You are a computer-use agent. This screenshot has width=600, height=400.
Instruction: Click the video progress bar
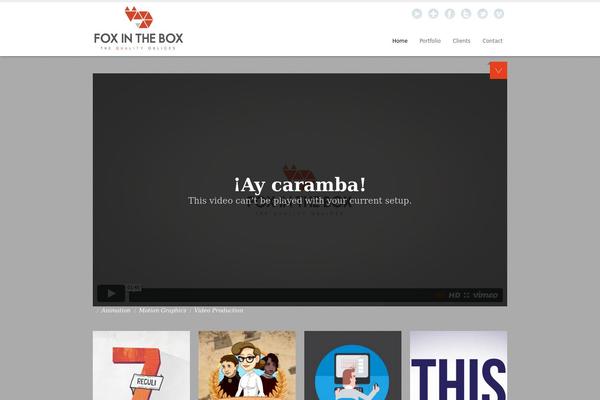tap(287, 295)
